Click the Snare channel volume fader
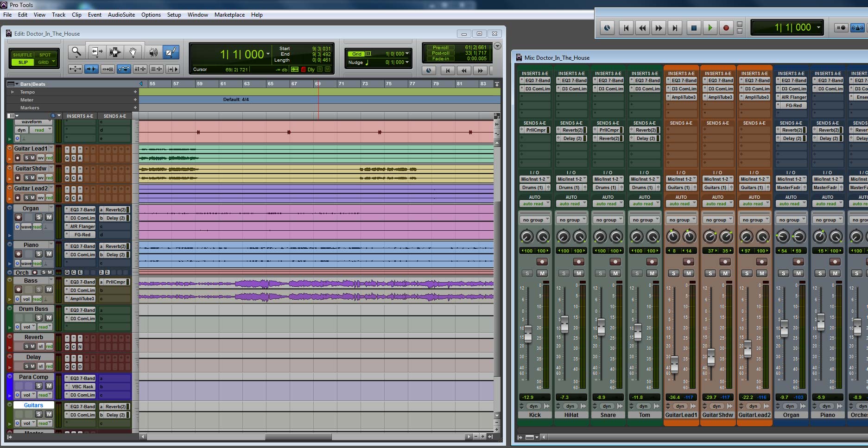 pos(601,327)
